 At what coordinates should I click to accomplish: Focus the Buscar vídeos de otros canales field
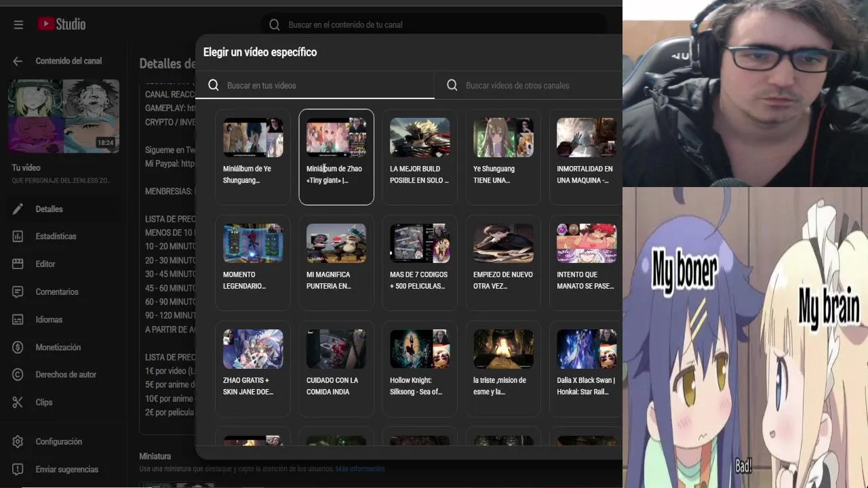point(529,85)
